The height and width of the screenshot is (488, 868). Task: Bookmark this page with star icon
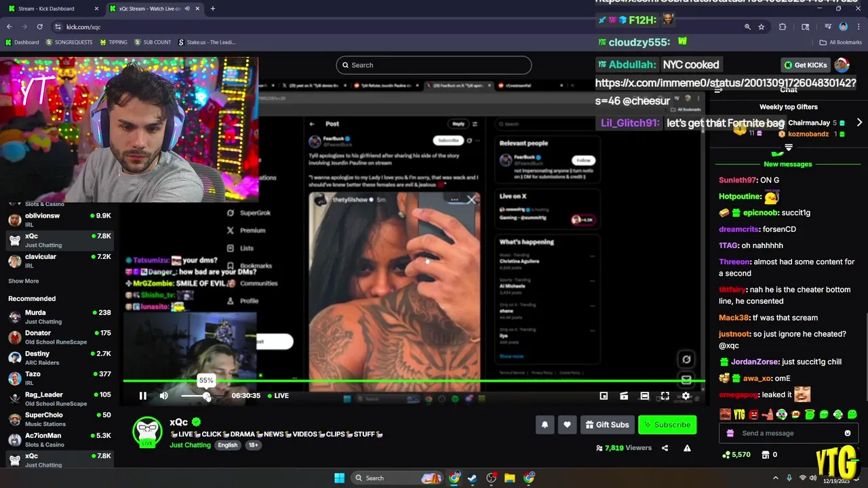tap(762, 26)
